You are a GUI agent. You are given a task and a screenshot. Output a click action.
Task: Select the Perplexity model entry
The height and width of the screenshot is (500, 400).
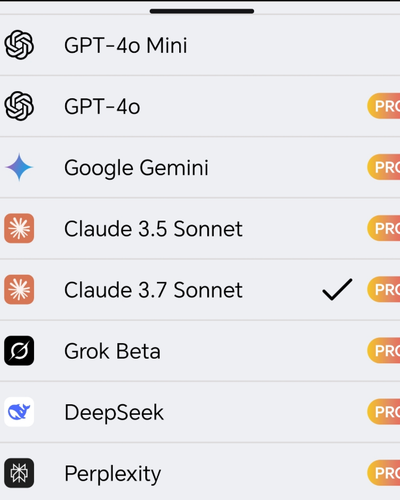point(200,473)
